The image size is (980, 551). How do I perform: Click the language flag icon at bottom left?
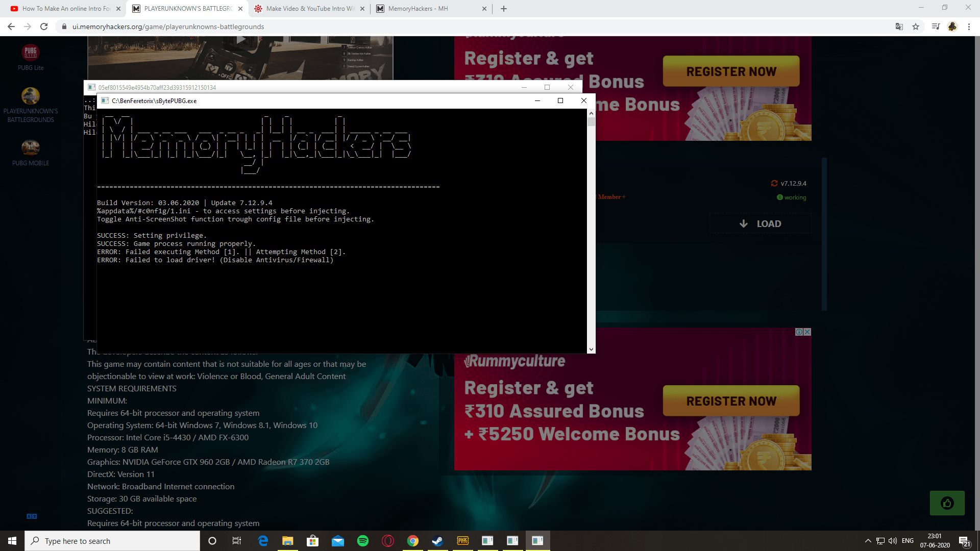coord(32,516)
